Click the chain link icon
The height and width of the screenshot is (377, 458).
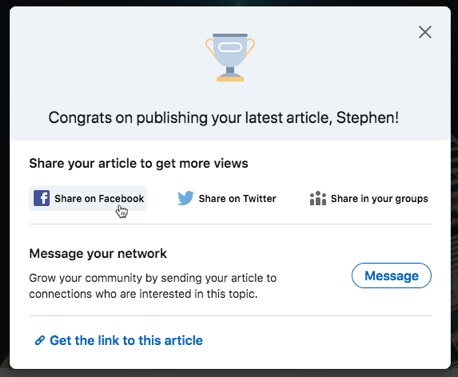[40, 340]
